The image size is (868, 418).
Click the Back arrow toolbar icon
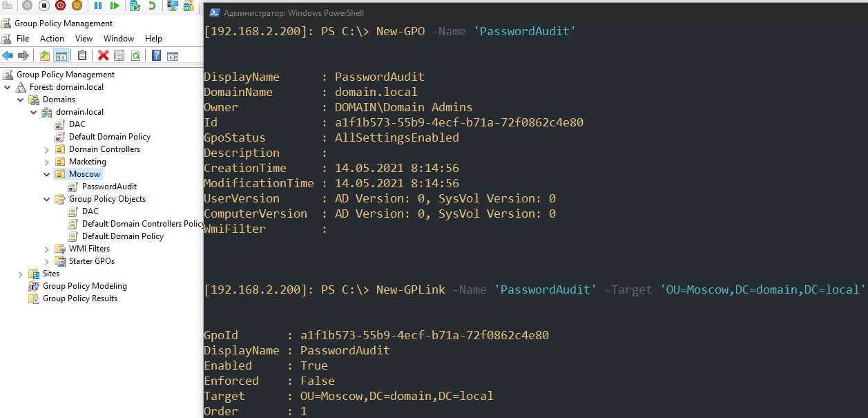tap(8, 56)
